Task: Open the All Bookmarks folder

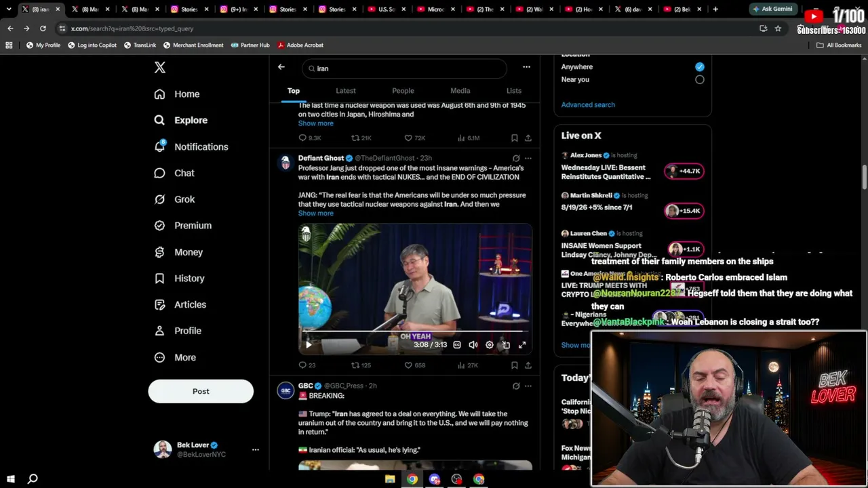Action: click(x=839, y=45)
